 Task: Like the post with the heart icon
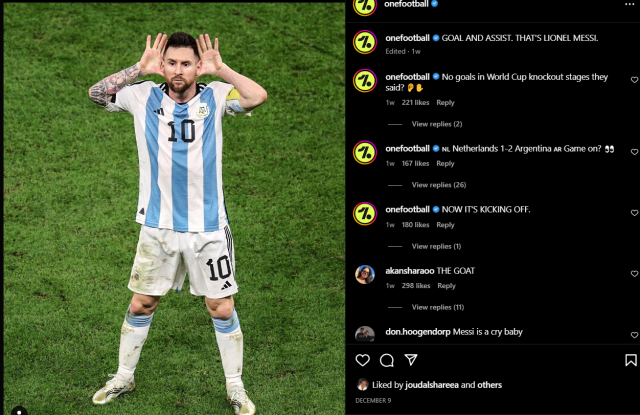(362, 360)
